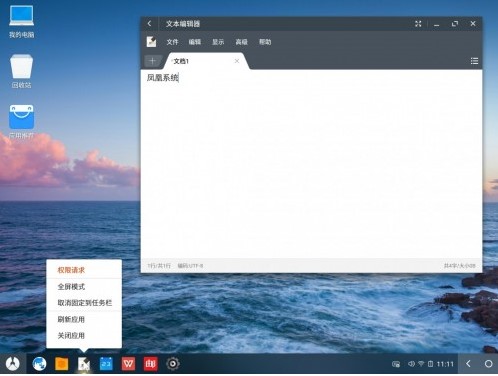The image size is (498, 376).
Task: Expand the 显示 menu
Action: pos(218,42)
